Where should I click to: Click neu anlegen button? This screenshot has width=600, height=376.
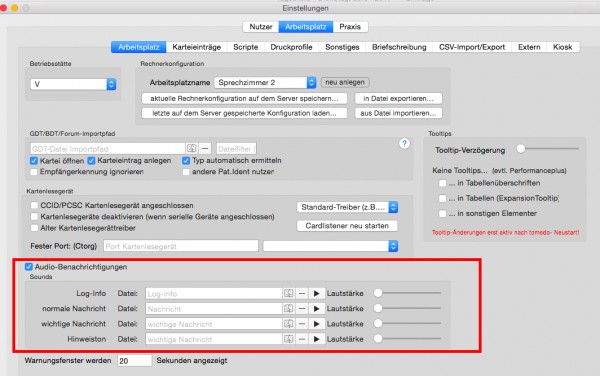click(x=345, y=82)
